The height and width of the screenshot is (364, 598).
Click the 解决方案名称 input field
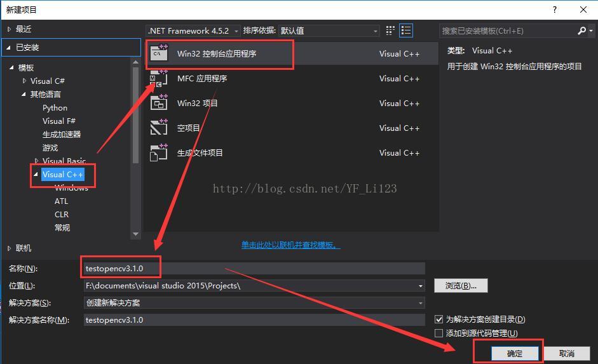[x=254, y=320]
